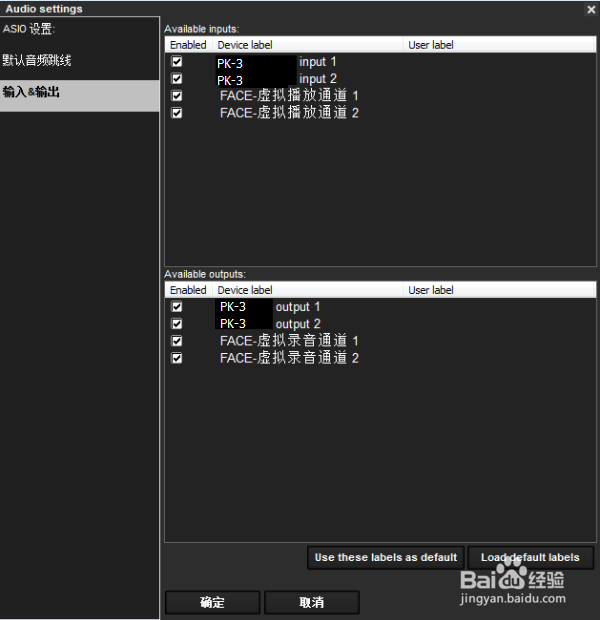Close the Audio settings dialog

(591, 9)
